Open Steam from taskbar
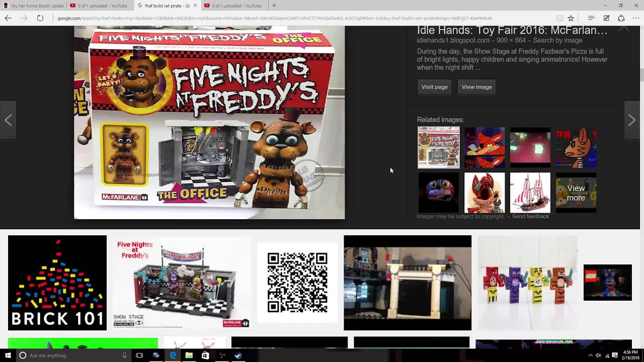644x362 pixels. coord(238,355)
